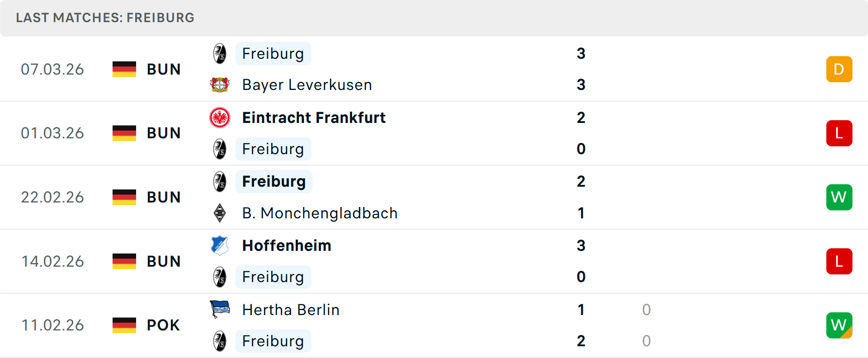This screenshot has height=358, width=868.
Task: Click the highlighted bold Freiburg name
Action: click(274, 181)
